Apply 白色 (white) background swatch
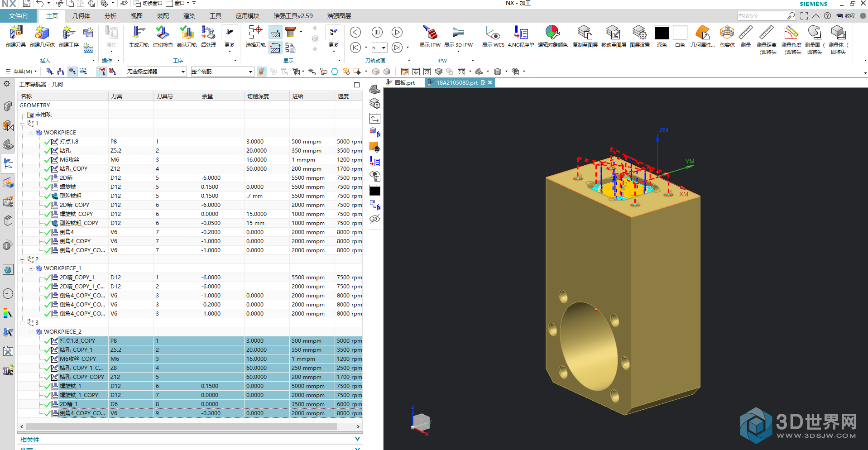This screenshot has width=868, height=450. click(680, 33)
